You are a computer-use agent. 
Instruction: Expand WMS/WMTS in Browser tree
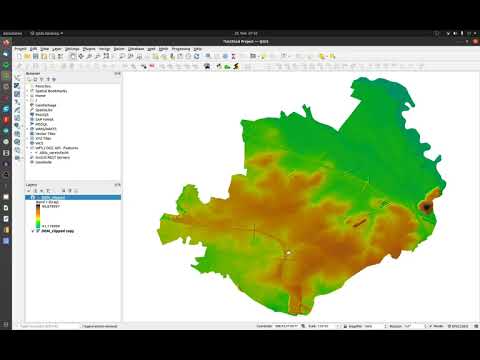(x=28, y=129)
